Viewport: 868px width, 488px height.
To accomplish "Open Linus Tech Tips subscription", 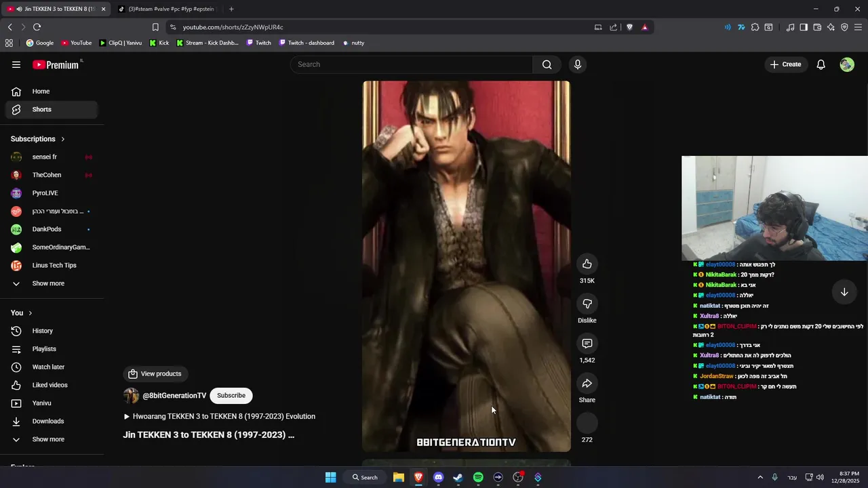I will click(x=52, y=265).
